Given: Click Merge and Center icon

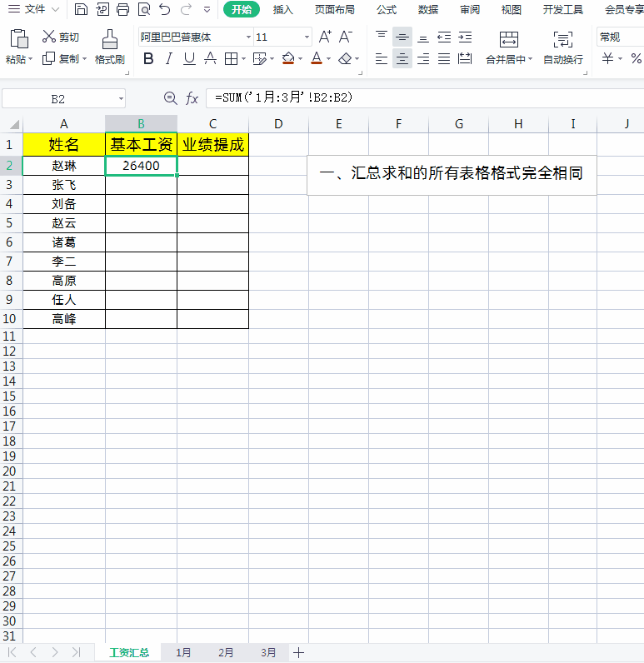Looking at the screenshot, I should click(x=509, y=39).
